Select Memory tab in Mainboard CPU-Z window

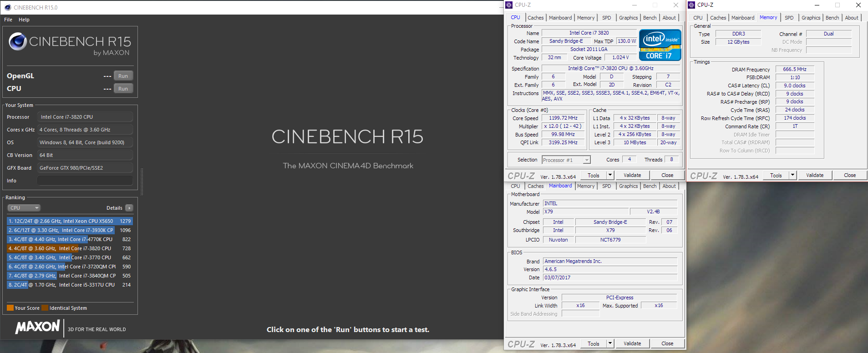click(586, 186)
